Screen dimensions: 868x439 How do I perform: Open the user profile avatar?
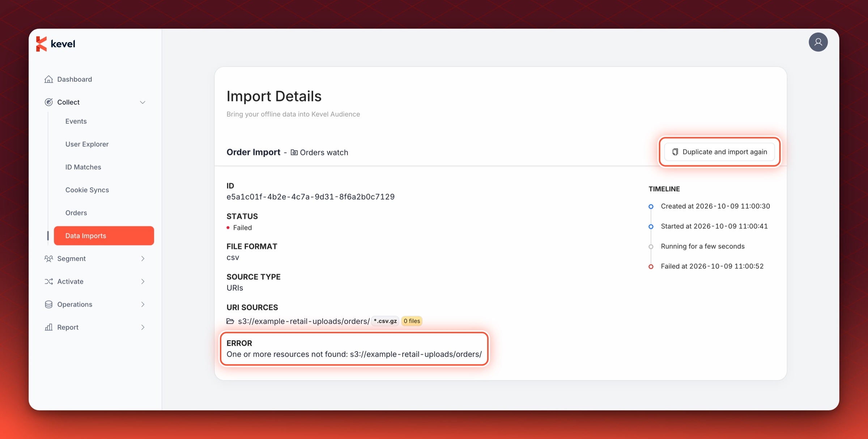818,42
